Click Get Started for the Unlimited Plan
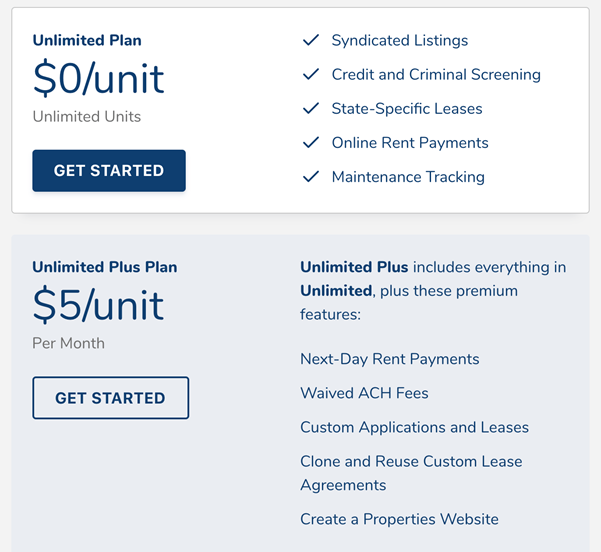Image resolution: width=601 pixels, height=552 pixels. 109,171
